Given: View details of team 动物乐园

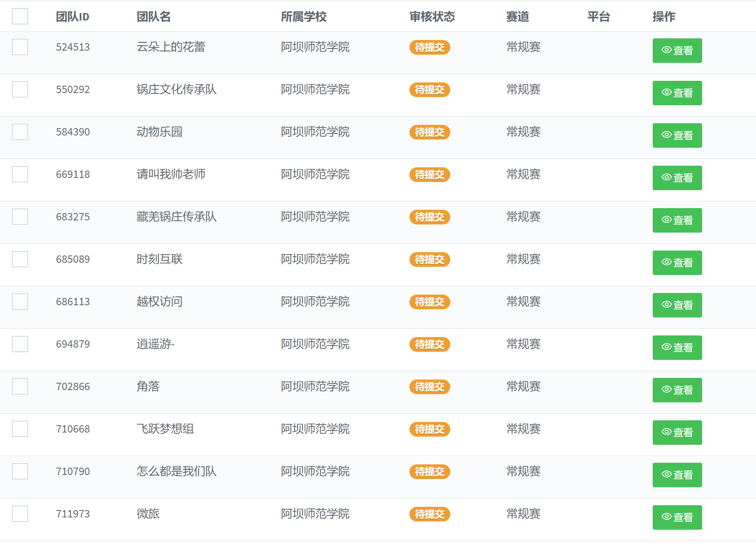Looking at the screenshot, I should click(677, 135).
